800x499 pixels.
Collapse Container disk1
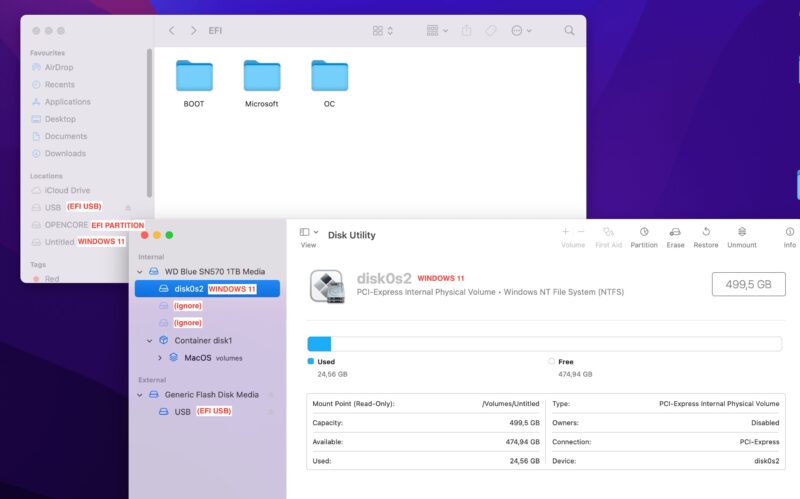tap(149, 340)
